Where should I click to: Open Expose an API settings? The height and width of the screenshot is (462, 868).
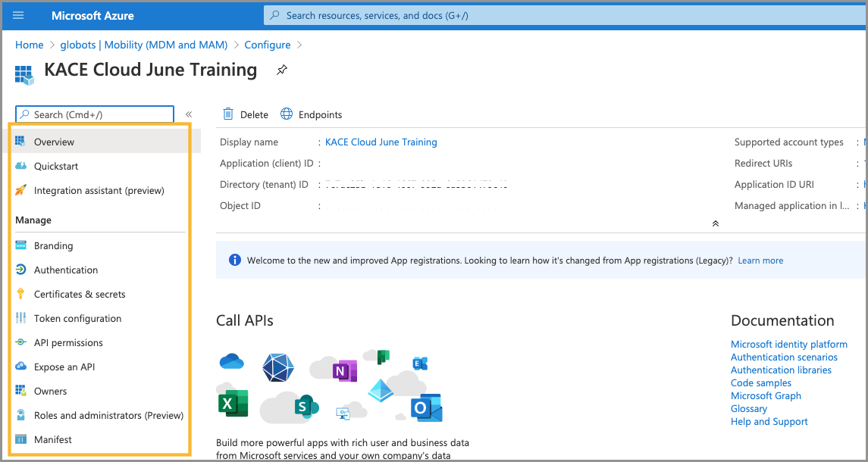[64, 367]
